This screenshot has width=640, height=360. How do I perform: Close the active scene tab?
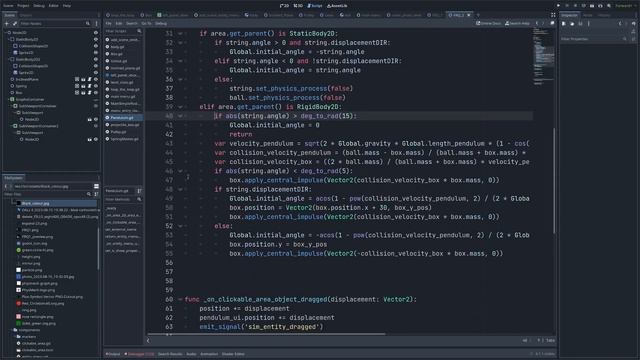pos(469,15)
